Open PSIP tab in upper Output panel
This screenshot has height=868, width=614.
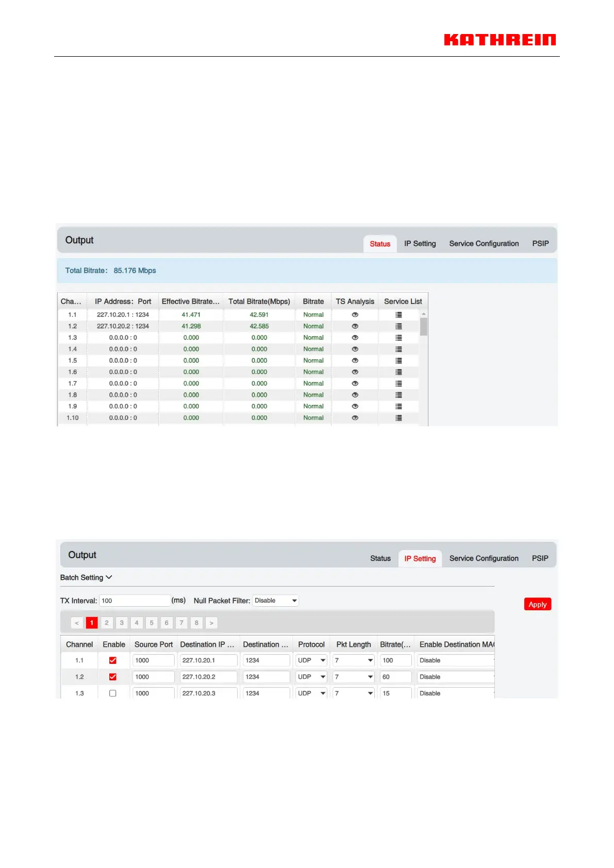coord(540,243)
